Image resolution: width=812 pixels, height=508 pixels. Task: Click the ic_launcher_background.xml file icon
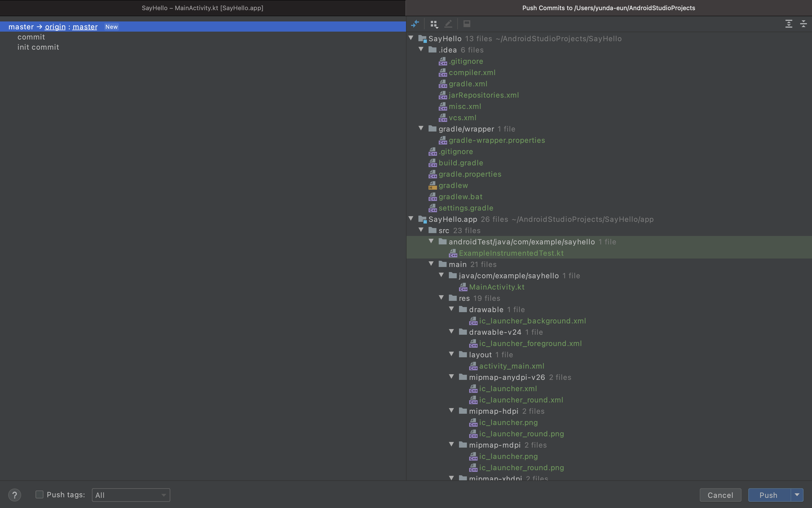[x=473, y=321]
